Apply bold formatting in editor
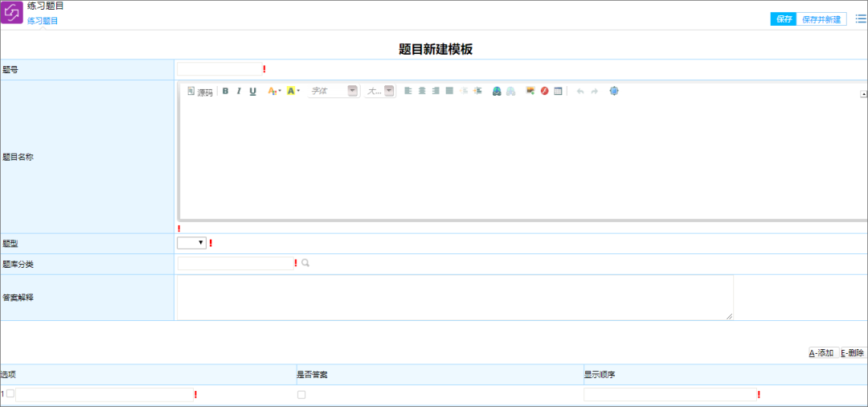 (225, 92)
